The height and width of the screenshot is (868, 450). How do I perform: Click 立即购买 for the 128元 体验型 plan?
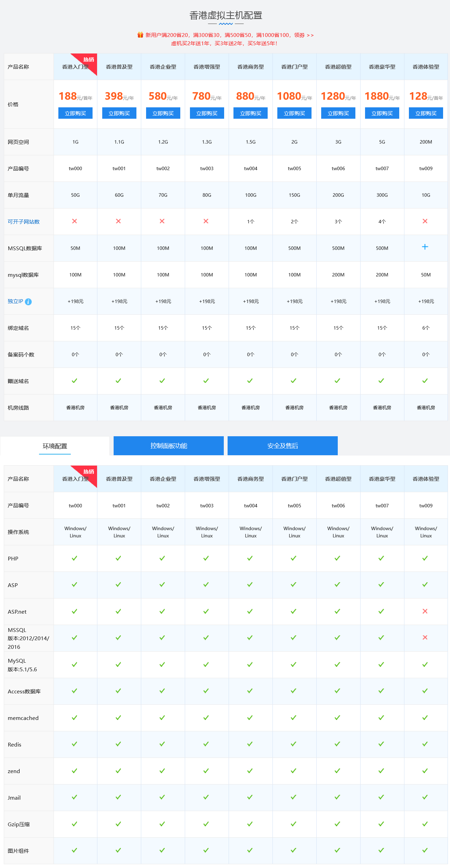pos(426,113)
